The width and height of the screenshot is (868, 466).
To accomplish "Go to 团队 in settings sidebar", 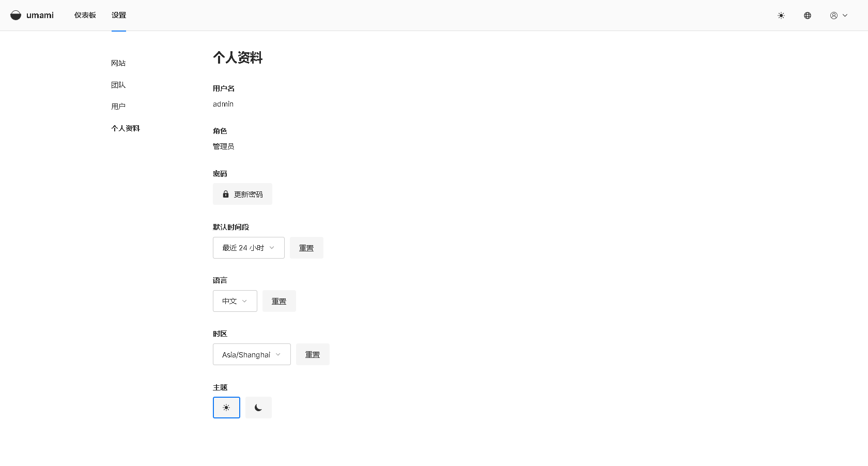I will click(118, 85).
